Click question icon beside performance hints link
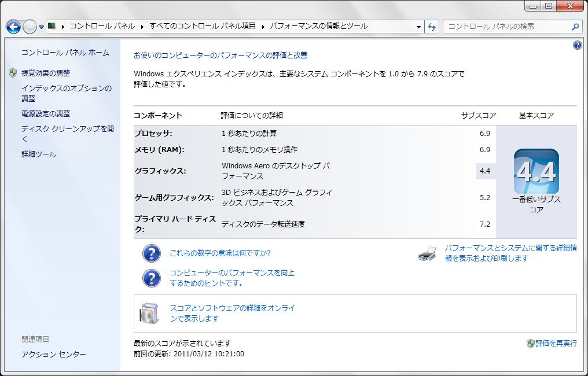The height and width of the screenshot is (376, 588). [x=152, y=279]
